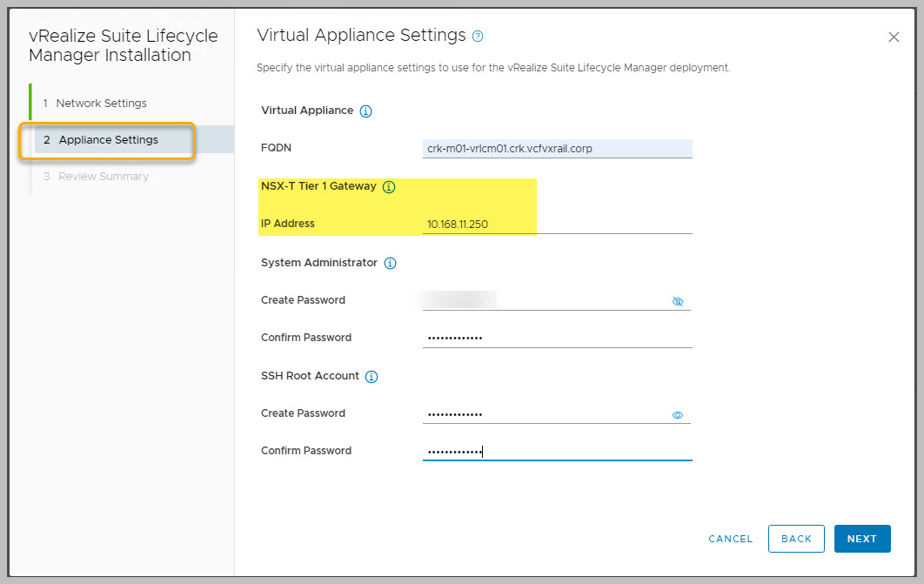The image size is (924, 584).
Task: Click System Administrator Create Password field
Action: click(544, 300)
